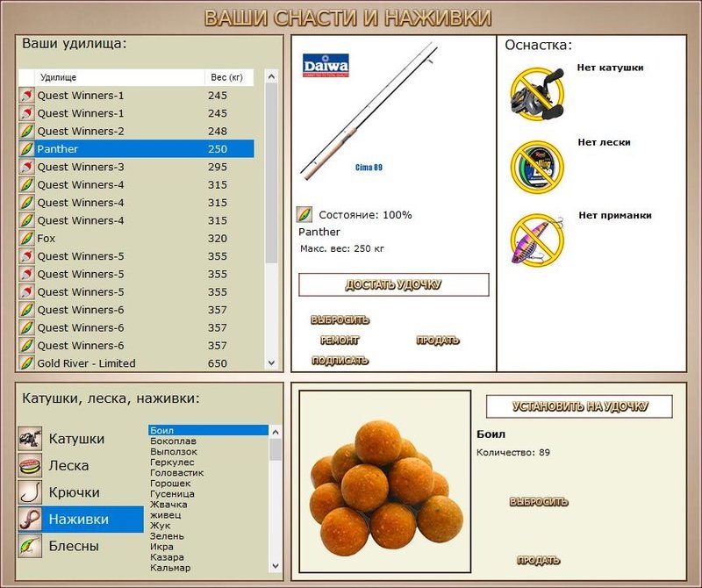Screen dimensions: 702x588
Task: Click the rod icon in the Panther row
Action: pos(26,148)
